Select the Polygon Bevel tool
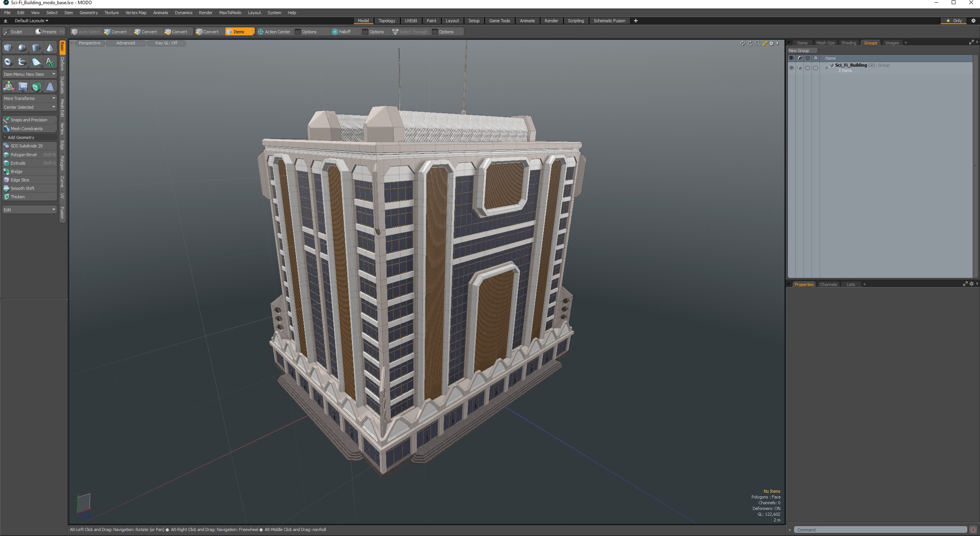Image resolution: width=980 pixels, height=536 pixels. 24,154
